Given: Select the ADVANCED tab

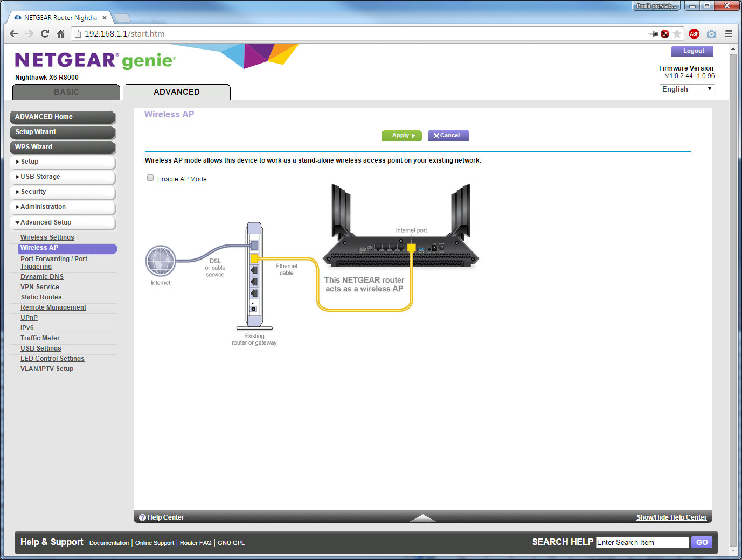Looking at the screenshot, I should coord(176,92).
